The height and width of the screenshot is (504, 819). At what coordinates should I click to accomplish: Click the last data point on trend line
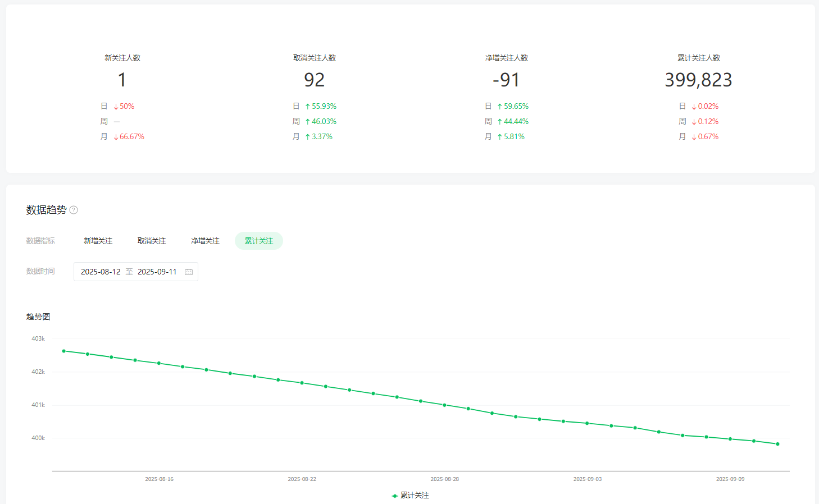[778, 444]
